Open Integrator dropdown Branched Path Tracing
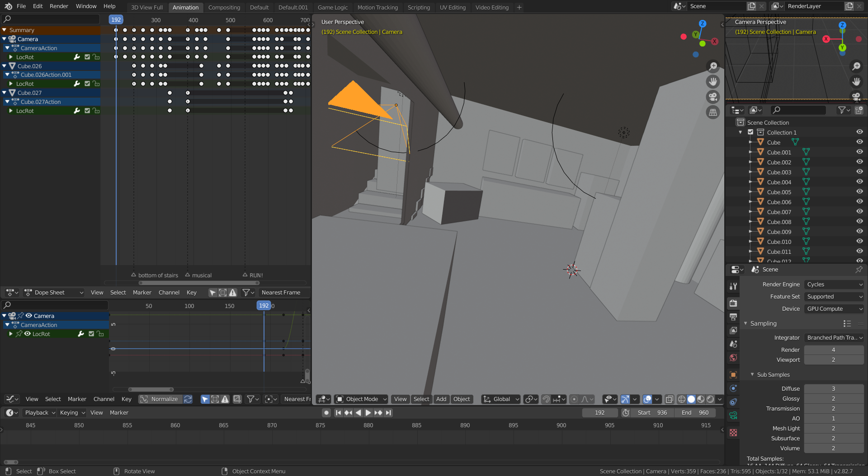868x476 pixels. (834, 338)
